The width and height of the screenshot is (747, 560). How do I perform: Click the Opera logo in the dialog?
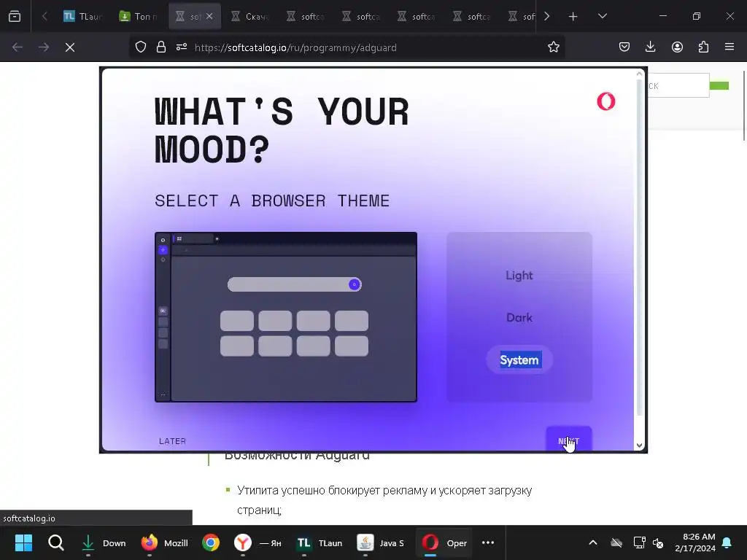tap(606, 101)
